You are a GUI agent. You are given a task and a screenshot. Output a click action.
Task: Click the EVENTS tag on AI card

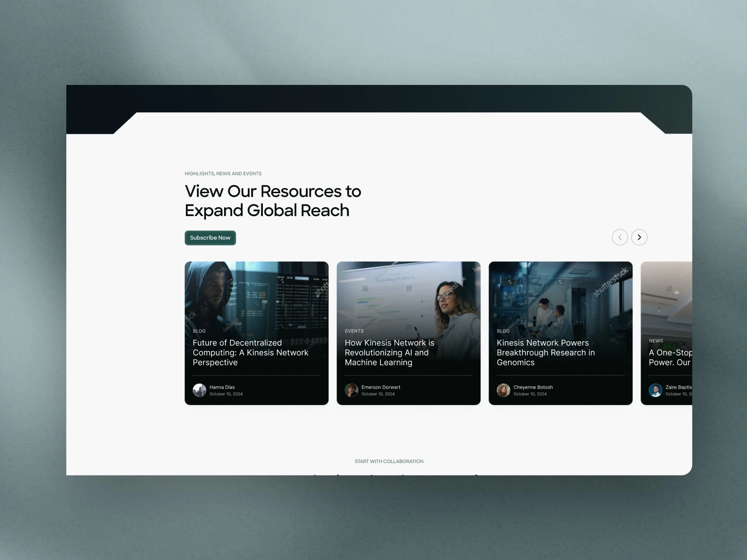click(354, 331)
